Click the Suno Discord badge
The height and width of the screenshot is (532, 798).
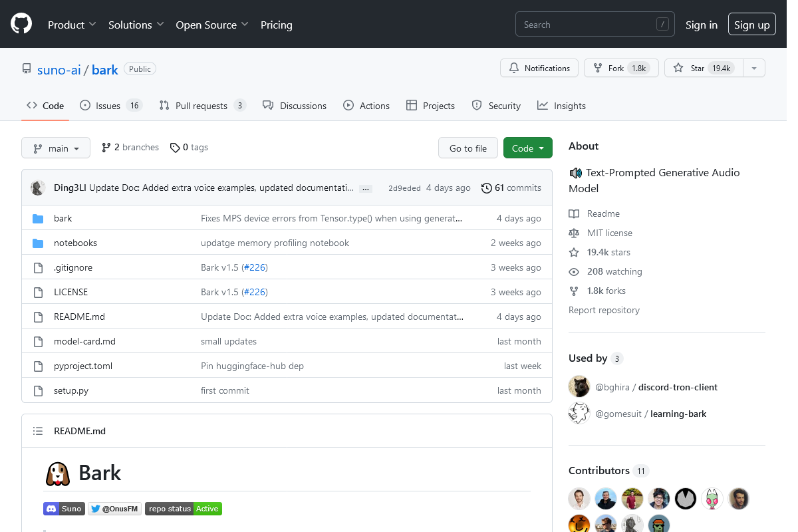(64, 508)
